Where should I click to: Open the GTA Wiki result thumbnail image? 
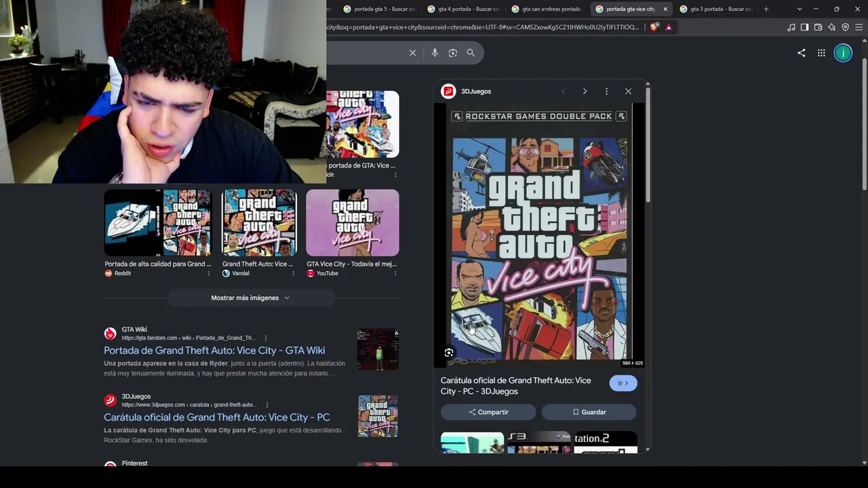(x=378, y=350)
